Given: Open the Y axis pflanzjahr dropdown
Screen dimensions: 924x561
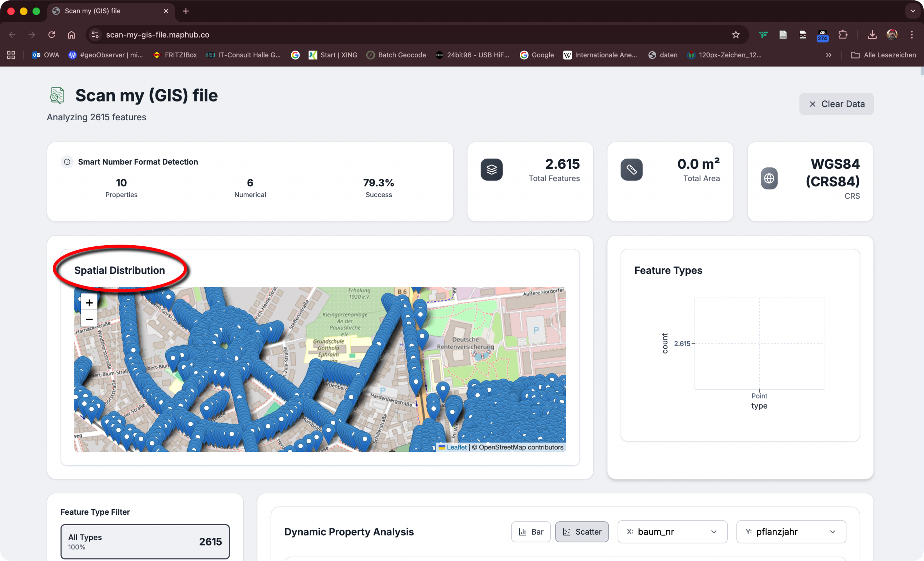Looking at the screenshot, I should coord(791,532).
